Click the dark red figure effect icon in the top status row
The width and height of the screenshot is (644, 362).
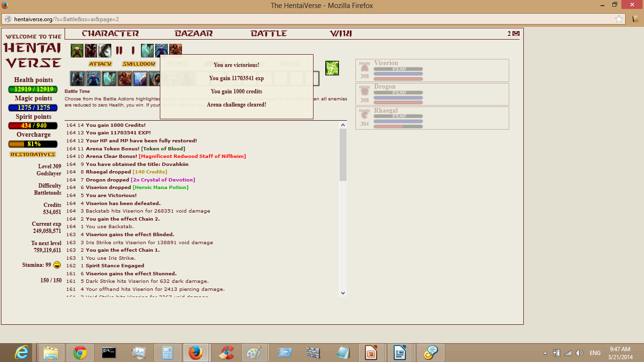[91, 50]
